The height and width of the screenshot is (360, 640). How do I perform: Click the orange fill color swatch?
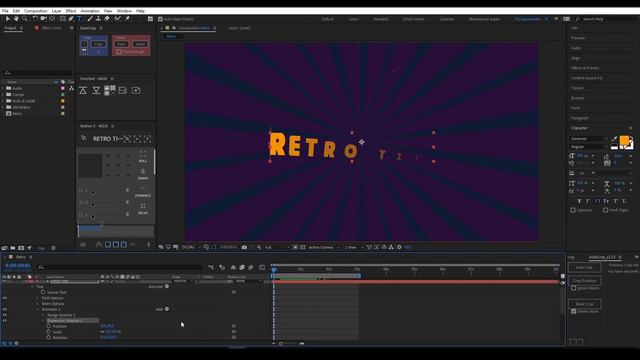(624, 141)
